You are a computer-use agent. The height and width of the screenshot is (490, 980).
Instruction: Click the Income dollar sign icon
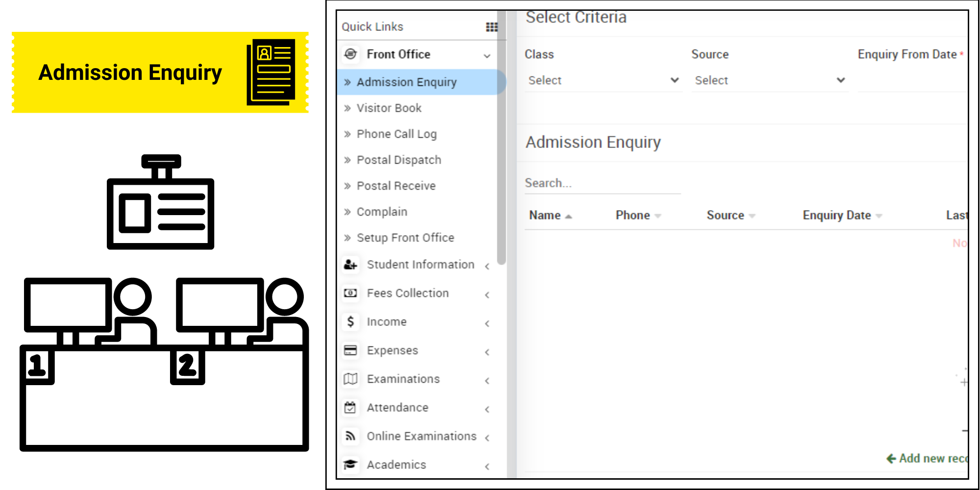[350, 321]
